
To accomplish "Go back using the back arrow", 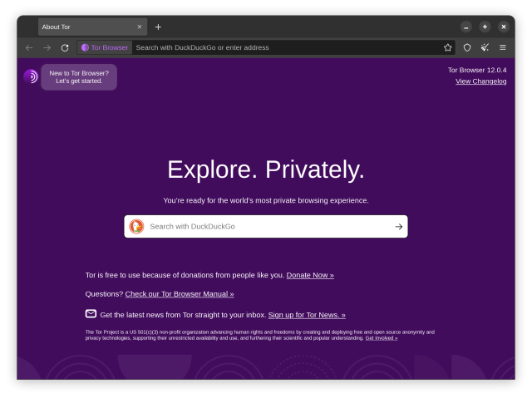I will 29,48.
